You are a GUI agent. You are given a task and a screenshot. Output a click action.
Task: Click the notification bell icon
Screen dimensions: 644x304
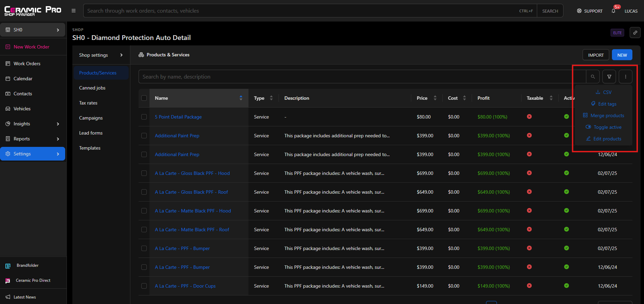(613, 11)
